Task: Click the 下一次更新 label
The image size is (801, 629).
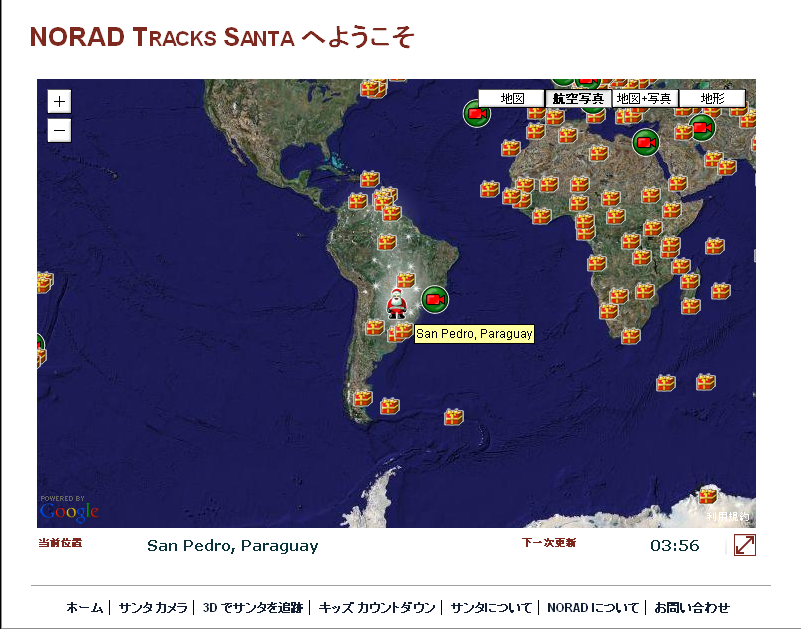Action: (x=549, y=543)
